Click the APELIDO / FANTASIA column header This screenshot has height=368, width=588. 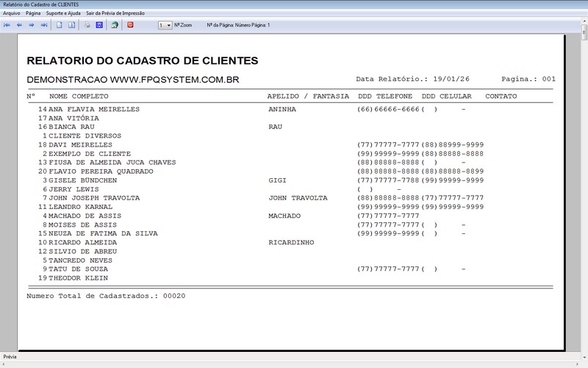pos(308,96)
